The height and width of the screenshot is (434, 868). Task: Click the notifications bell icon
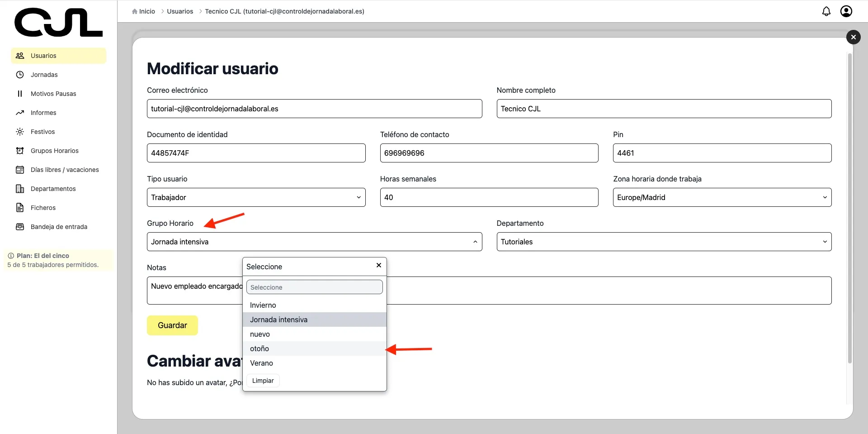826,11
